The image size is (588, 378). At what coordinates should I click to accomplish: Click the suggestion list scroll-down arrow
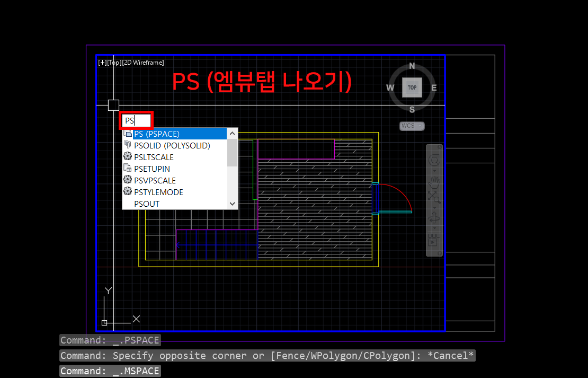pyautogui.click(x=232, y=204)
